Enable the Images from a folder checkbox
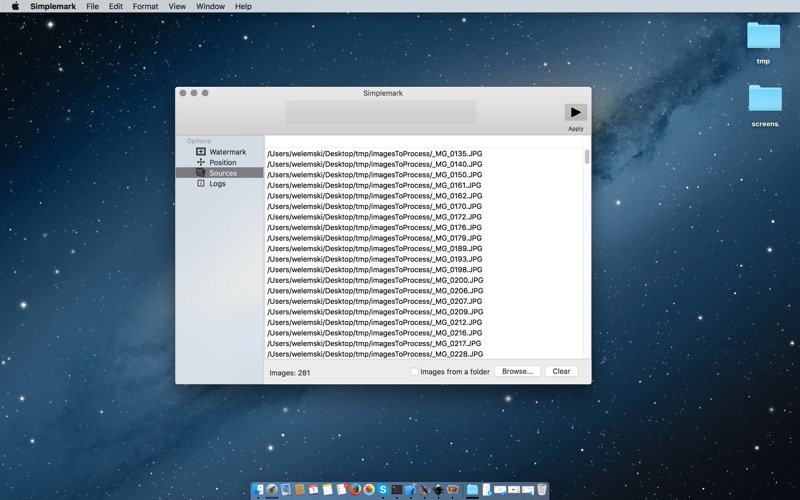Screen dimensions: 800x500 pos(414,372)
